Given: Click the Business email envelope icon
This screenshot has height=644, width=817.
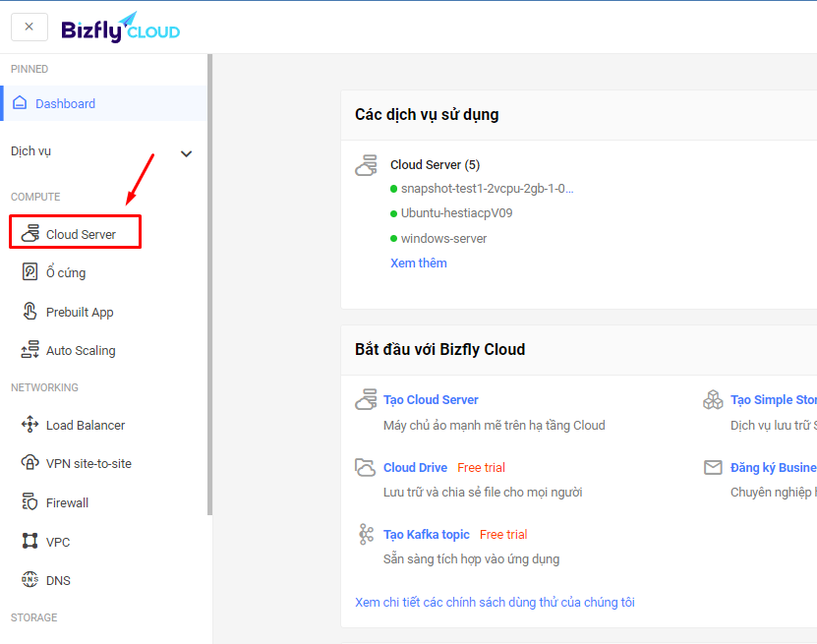Looking at the screenshot, I should [x=713, y=467].
